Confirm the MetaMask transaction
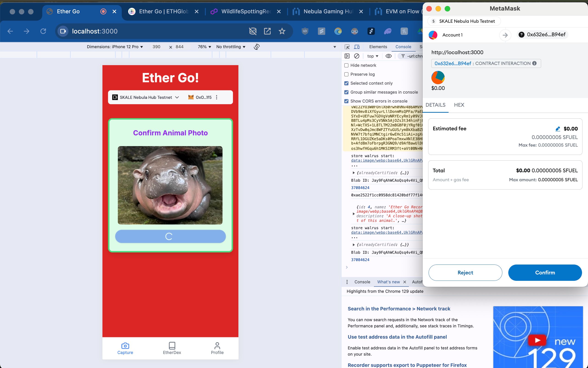This screenshot has width=588, height=368. (545, 273)
